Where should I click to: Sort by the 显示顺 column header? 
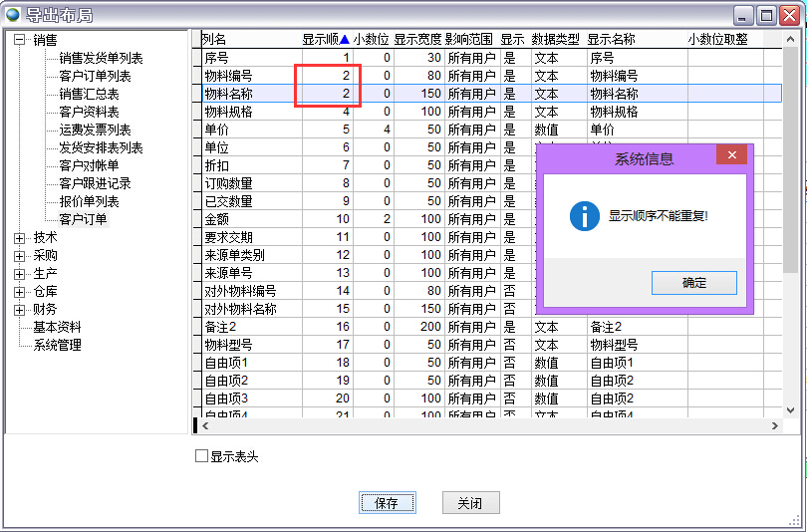point(325,40)
